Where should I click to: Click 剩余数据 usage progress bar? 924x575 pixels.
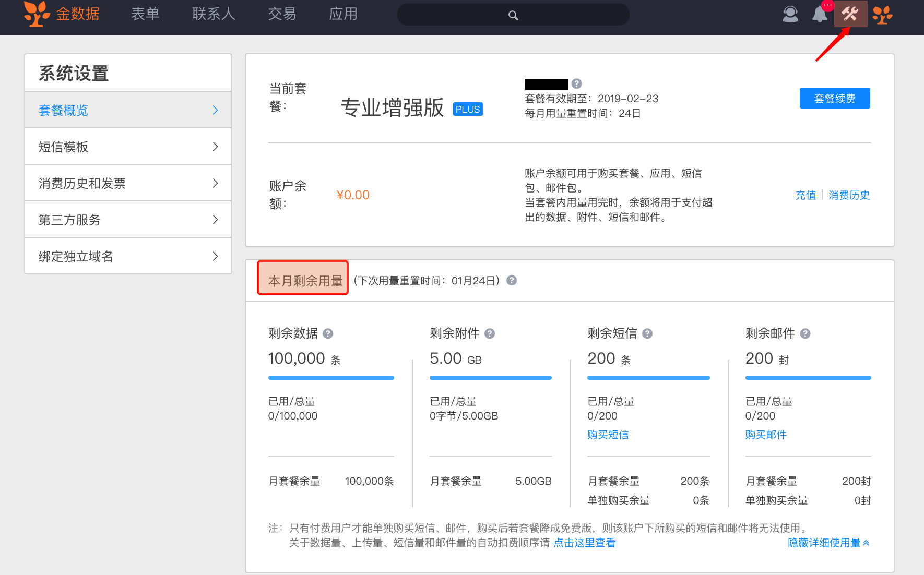tap(331, 378)
